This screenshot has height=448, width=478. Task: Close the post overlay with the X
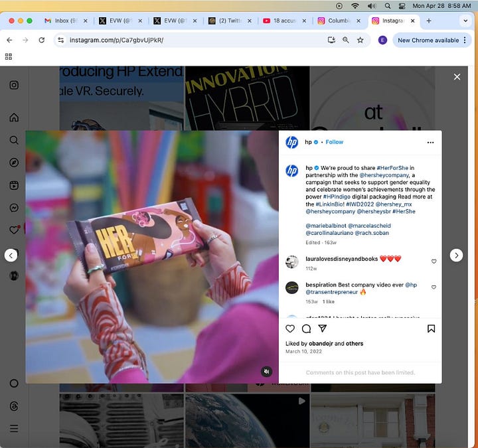[x=457, y=77]
